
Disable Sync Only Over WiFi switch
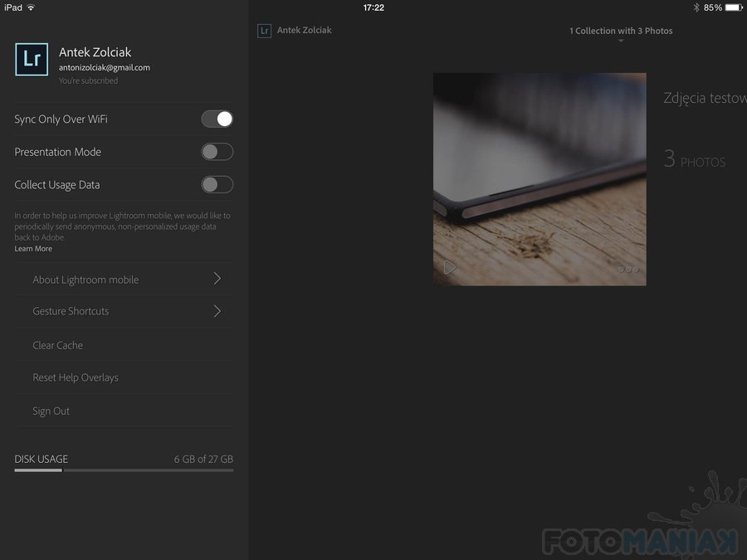tap(217, 119)
